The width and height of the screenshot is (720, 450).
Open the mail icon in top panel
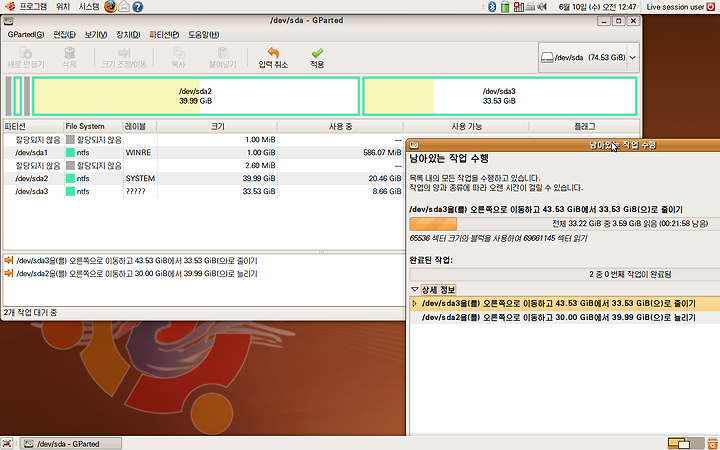124,6
